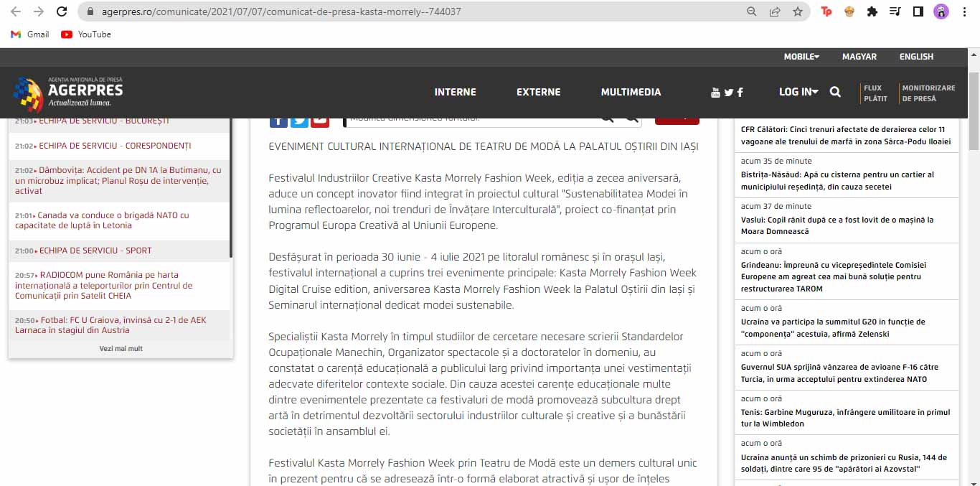The width and height of the screenshot is (980, 486).
Task: Open Garbine Muguruza Wimbledon headline
Action: 845,419
